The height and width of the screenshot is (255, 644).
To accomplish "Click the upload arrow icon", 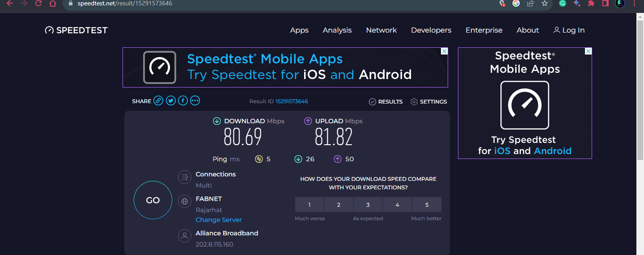I will [x=308, y=121].
